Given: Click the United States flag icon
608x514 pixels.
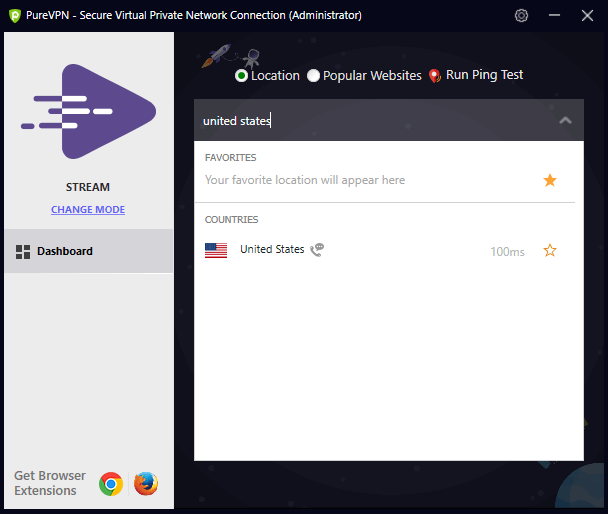Looking at the screenshot, I should [x=216, y=250].
